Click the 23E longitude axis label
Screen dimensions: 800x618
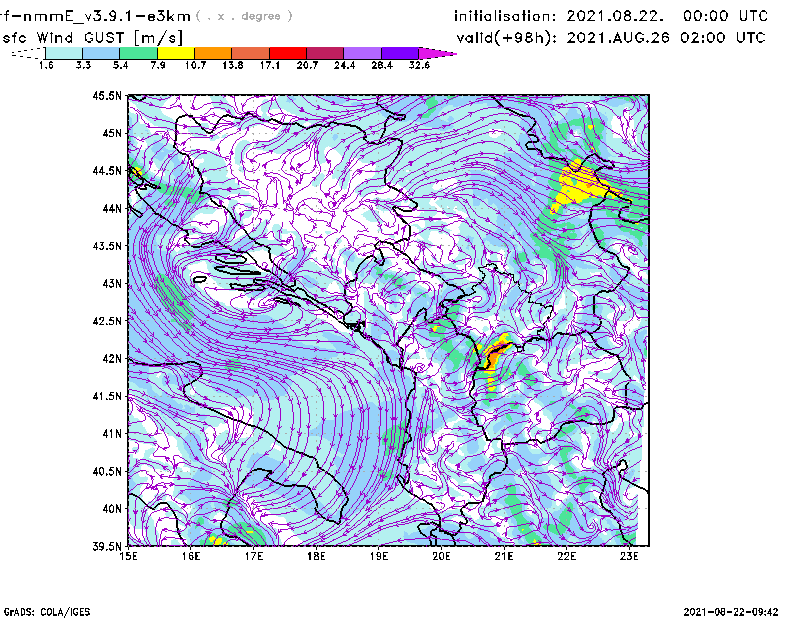coord(630,556)
